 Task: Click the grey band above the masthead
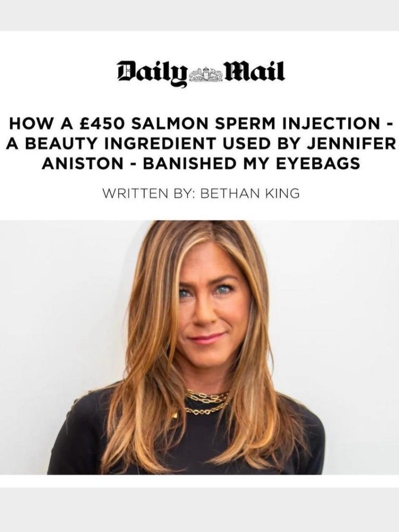(199, 15)
